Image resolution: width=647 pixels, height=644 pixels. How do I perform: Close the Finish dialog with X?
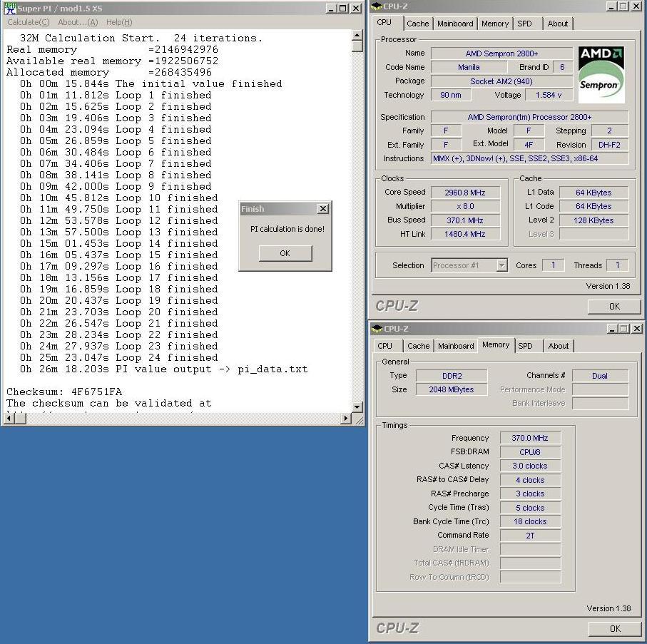click(323, 209)
